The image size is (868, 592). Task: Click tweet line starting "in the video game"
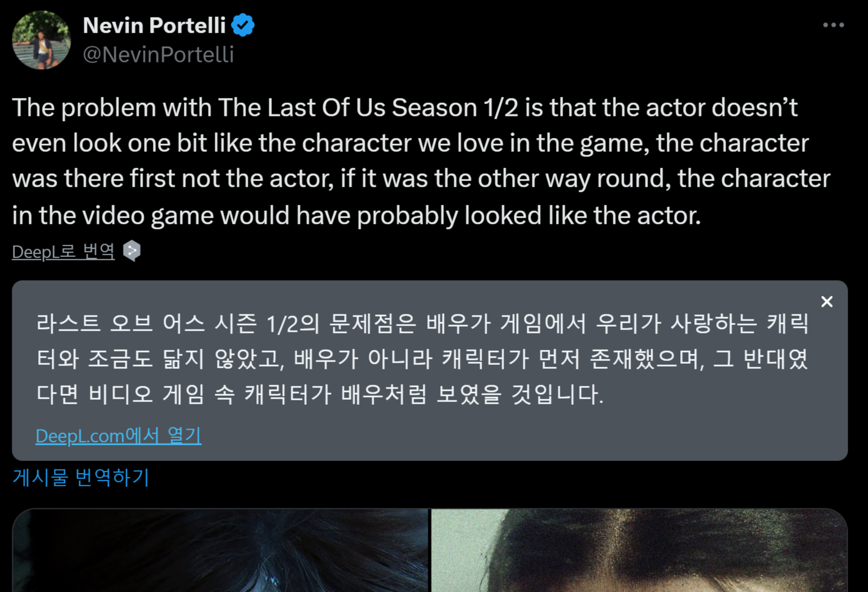pyautogui.click(x=356, y=215)
